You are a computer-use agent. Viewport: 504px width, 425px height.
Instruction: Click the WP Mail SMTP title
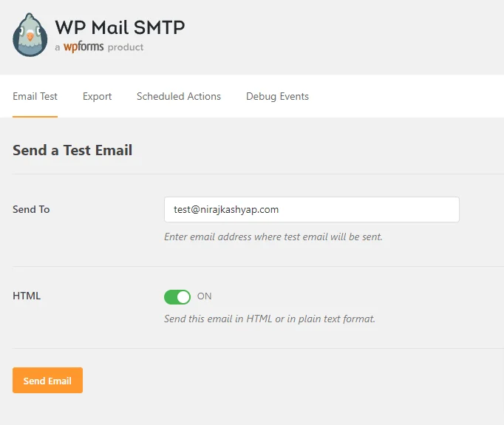(x=120, y=27)
